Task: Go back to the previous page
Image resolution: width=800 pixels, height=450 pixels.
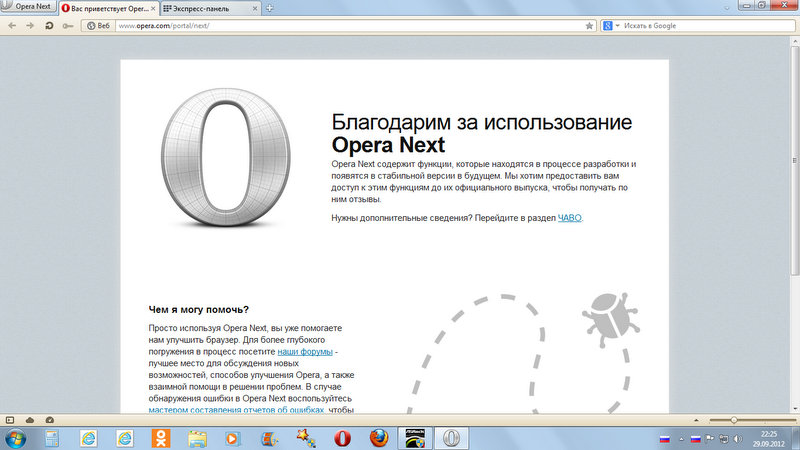Action: (12, 26)
